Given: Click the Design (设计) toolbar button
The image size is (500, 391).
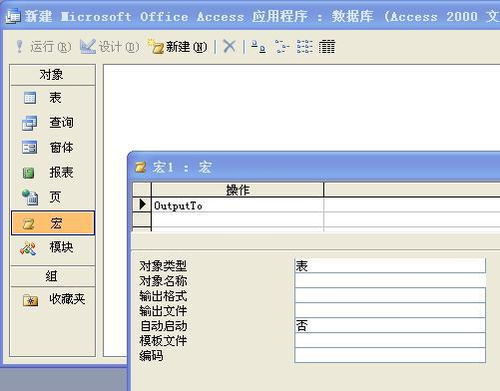Looking at the screenshot, I should (x=110, y=47).
